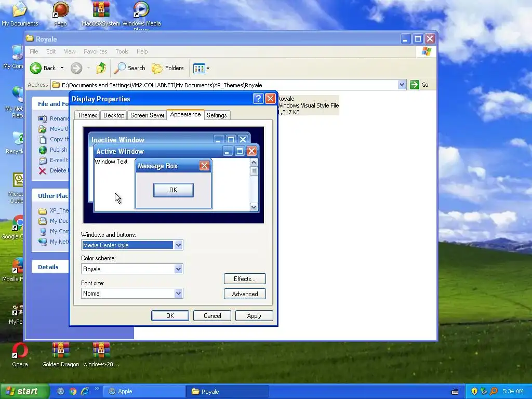Select the windows-20... archive on desktop
The image size is (532, 399).
point(101,355)
